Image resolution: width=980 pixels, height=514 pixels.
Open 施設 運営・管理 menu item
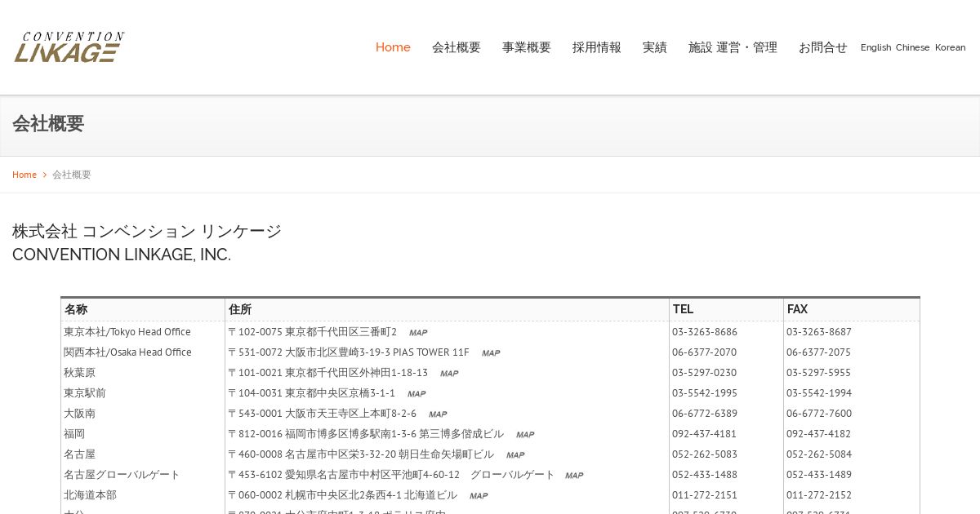[733, 47]
